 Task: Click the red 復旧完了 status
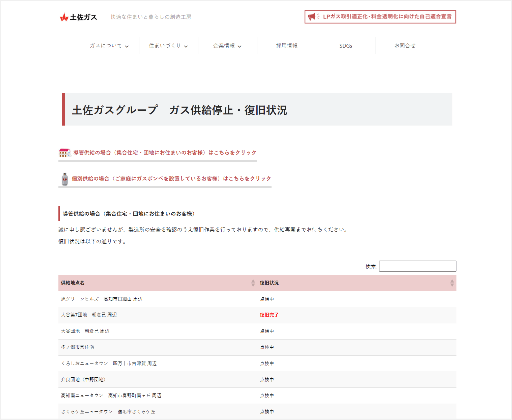[x=269, y=315]
